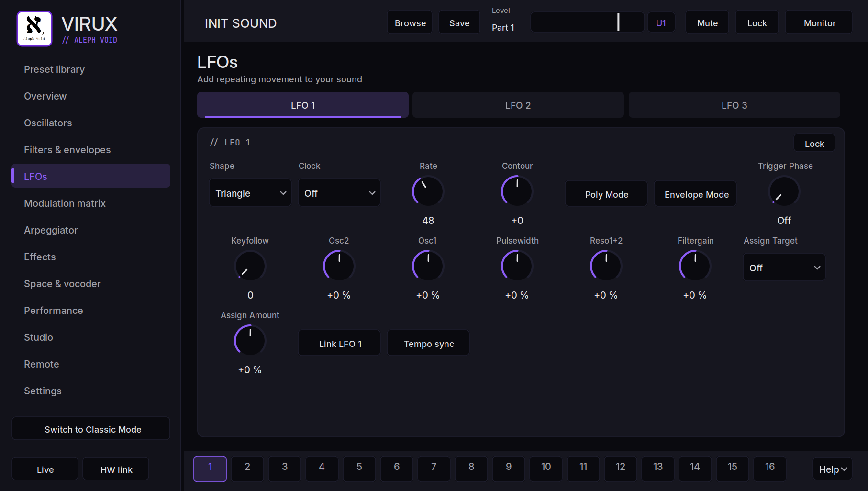The width and height of the screenshot is (868, 491).
Task: Select part 2 button
Action: (247, 469)
